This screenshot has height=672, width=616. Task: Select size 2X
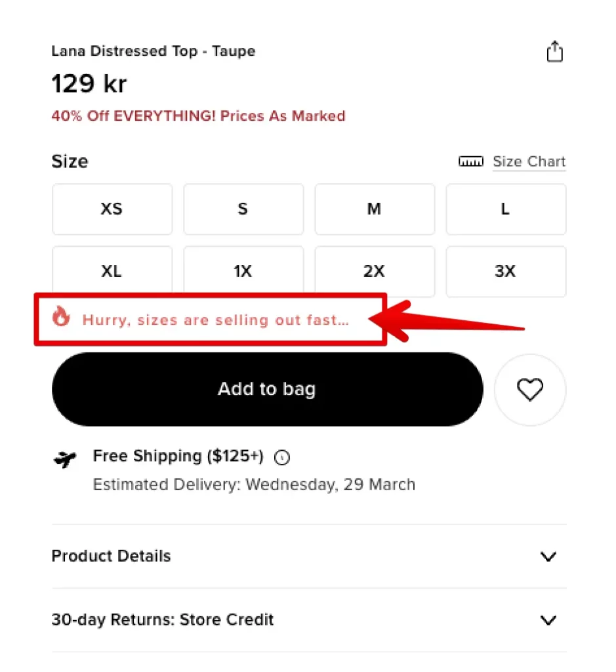click(x=375, y=271)
